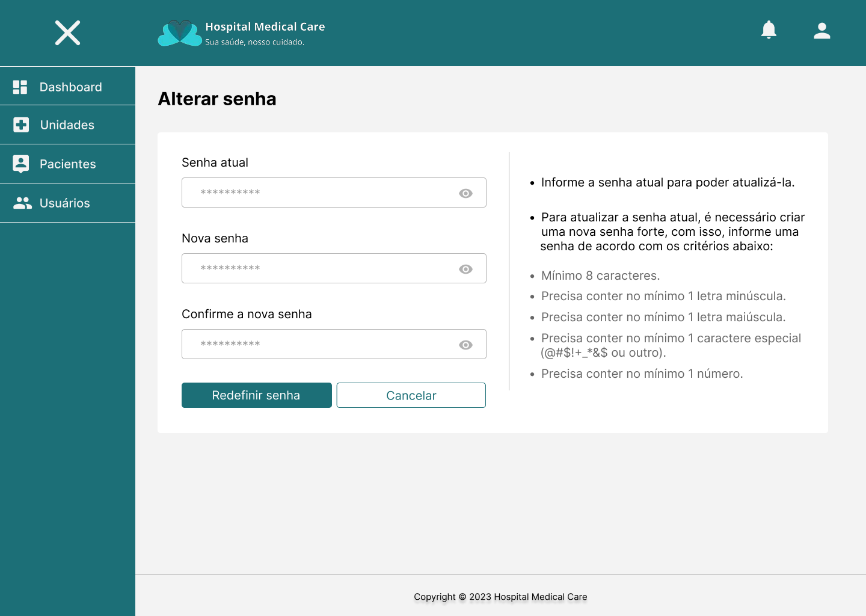This screenshot has width=866, height=616.
Task: Click the Alterar senha heading
Action: [217, 99]
